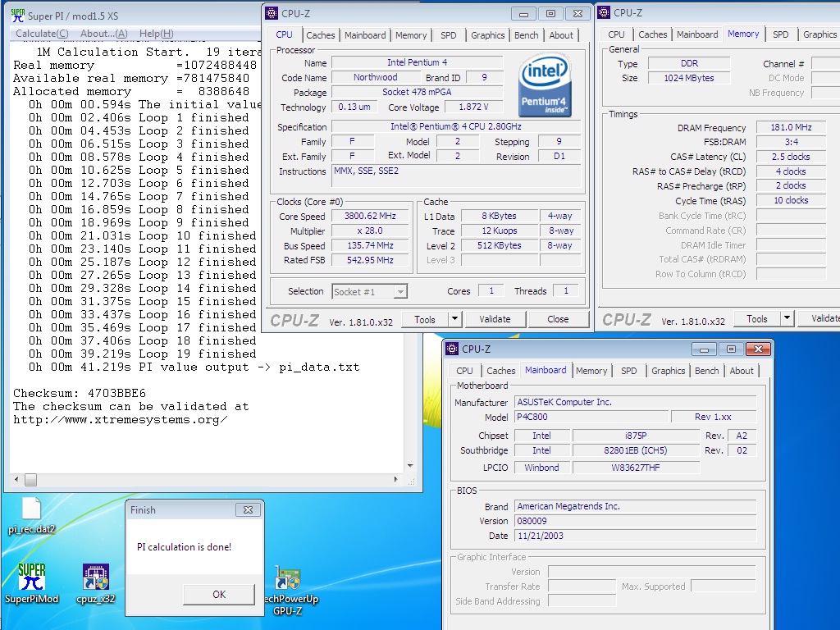Click Tools button in CPU window
This screenshot has width=840, height=630.
click(x=425, y=319)
